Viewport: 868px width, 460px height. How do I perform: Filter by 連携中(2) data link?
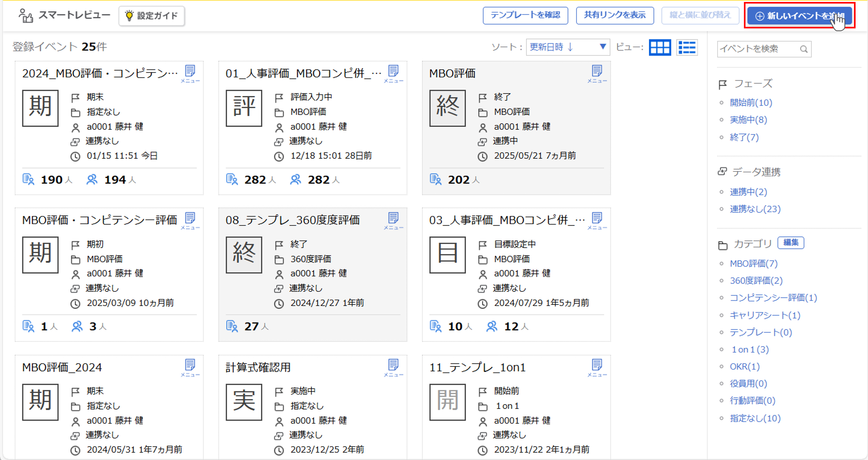(x=748, y=192)
